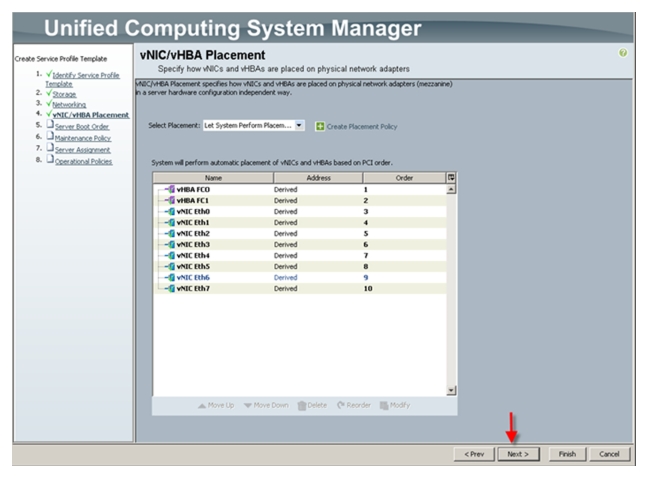
Task: Go to Server Assignment step
Action: point(82,150)
